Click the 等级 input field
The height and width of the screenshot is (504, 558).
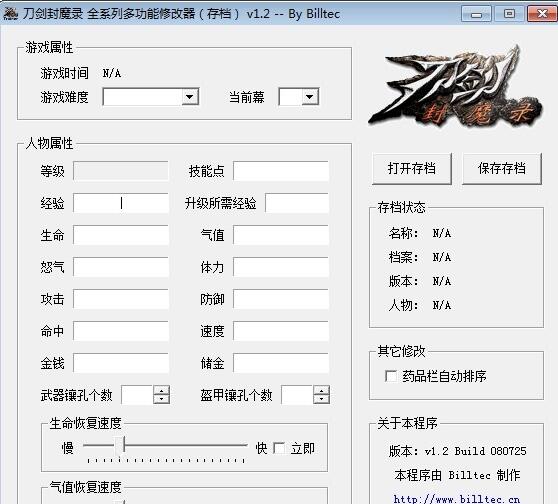(x=121, y=171)
